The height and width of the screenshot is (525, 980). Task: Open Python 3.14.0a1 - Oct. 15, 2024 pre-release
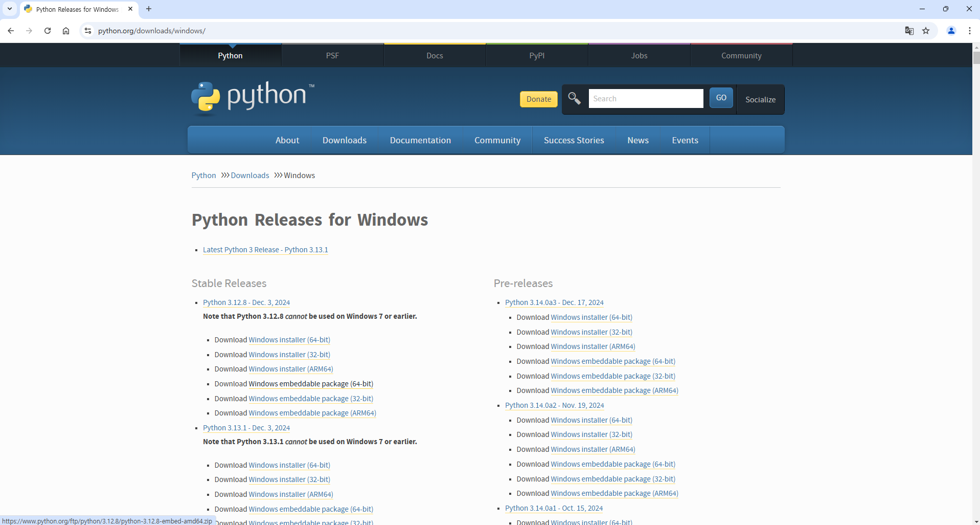[554, 508]
